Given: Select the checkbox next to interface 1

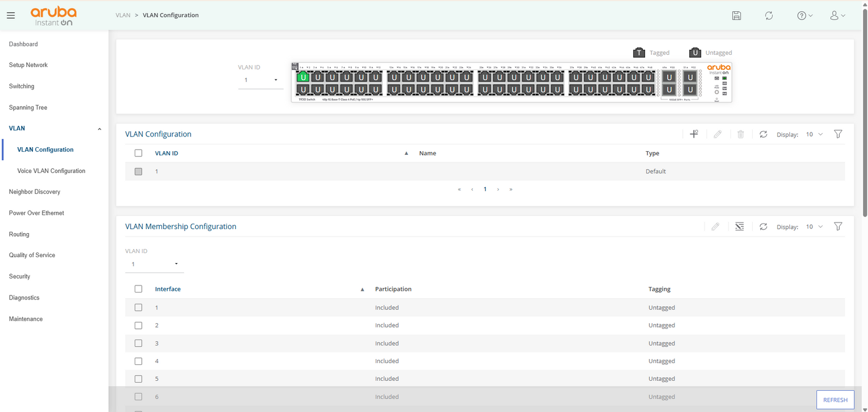Looking at the screenshot, I should point(138,307).
